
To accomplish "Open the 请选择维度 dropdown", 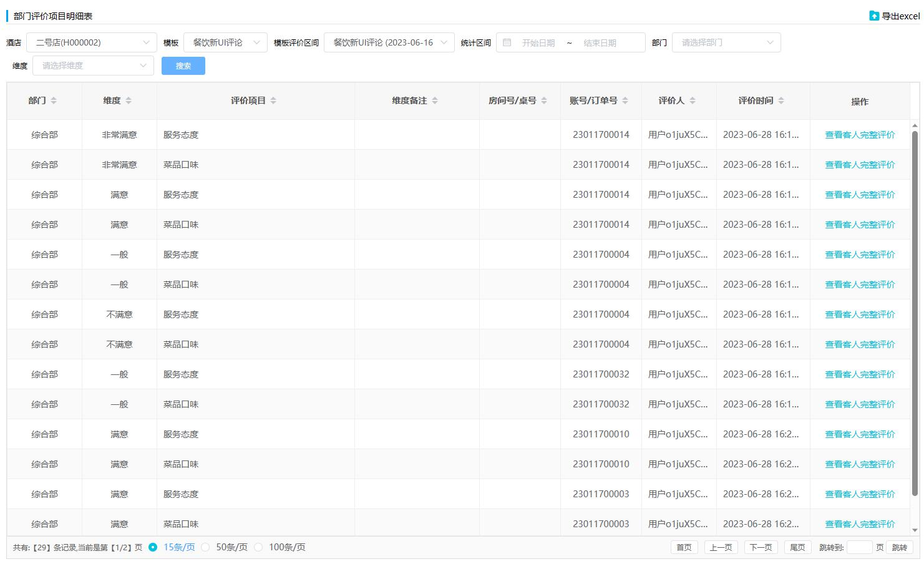I will (93, 66).
